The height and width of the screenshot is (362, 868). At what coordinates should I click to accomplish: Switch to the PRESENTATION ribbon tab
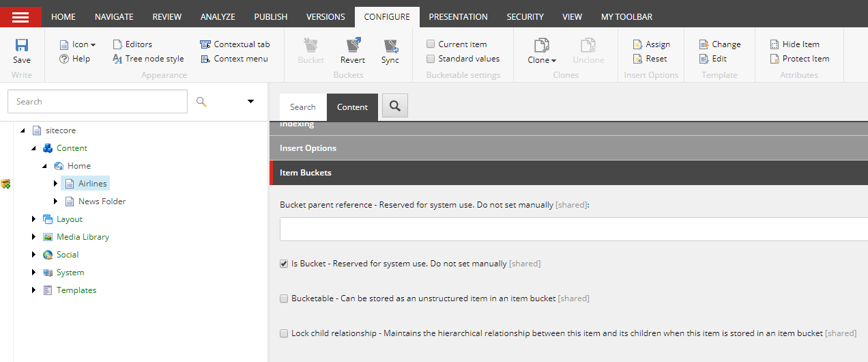(x=458, y=16)
